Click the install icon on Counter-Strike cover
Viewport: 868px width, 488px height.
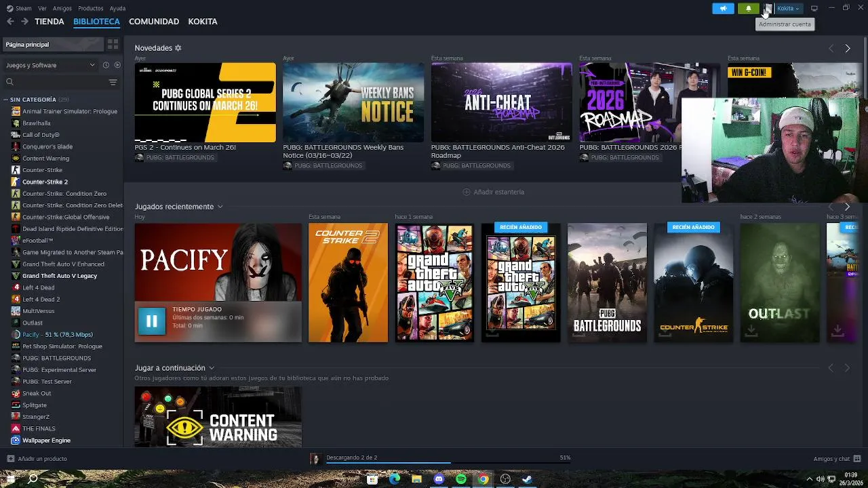point(665,330)
